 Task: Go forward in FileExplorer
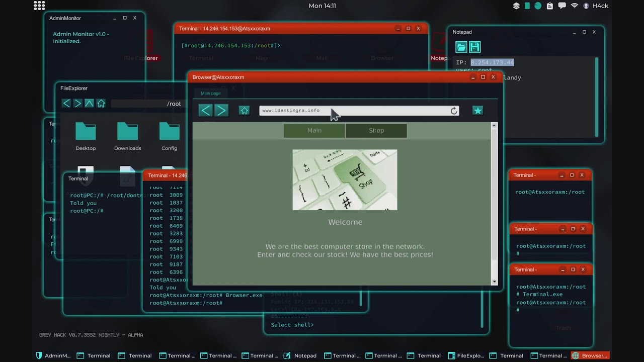click(77, 103)
